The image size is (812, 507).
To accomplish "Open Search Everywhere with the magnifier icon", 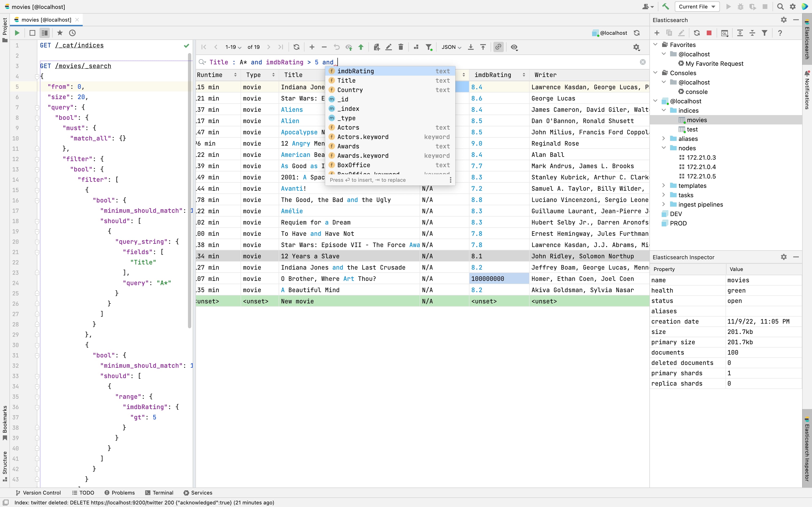I will point(780,6).
